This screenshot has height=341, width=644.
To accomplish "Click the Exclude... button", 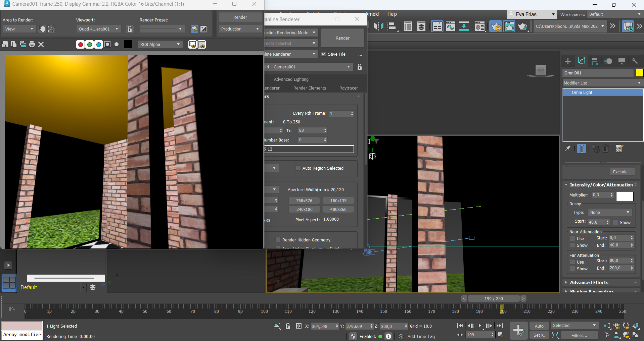I will [x=622, y=172].
